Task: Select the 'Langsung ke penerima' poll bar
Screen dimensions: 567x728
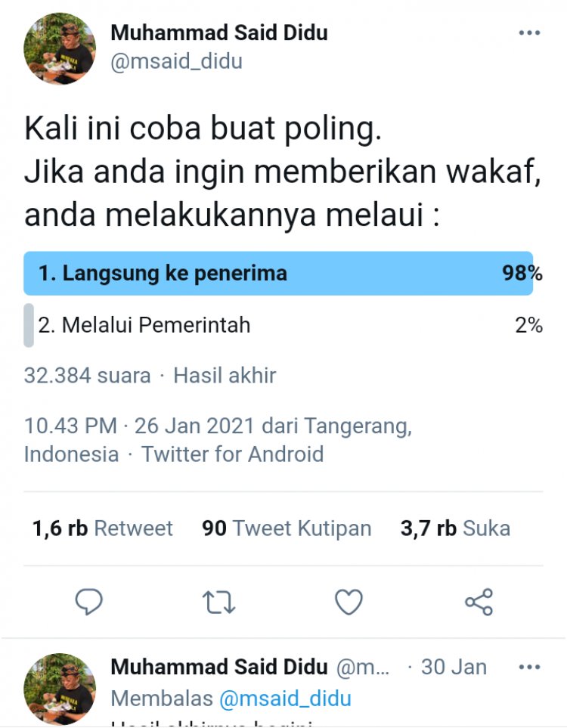Action: pyautogui.click(x=278, y=273)
